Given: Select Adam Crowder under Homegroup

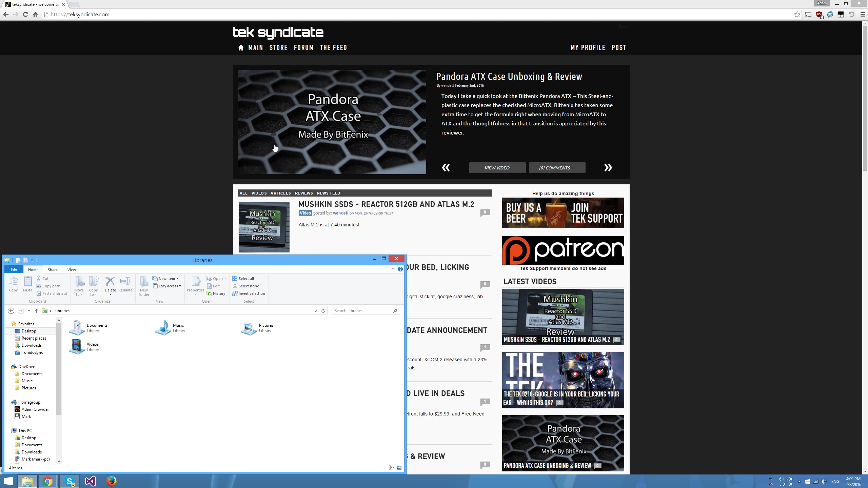Looking at the screenshot, I should coord(35,409).
